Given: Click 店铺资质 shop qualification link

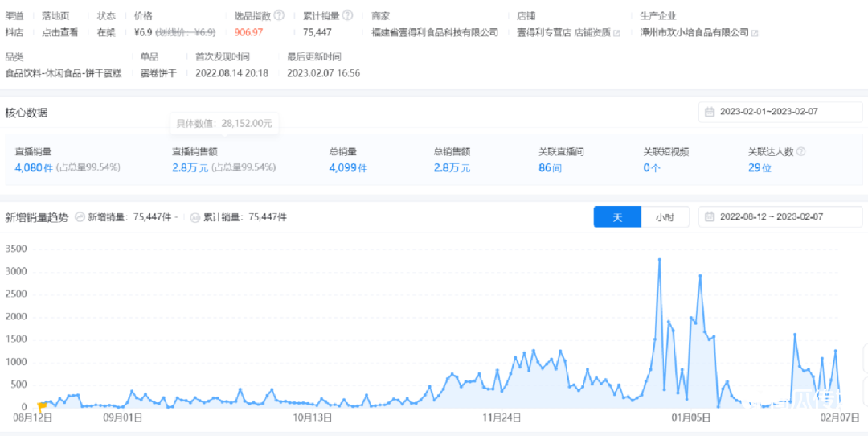Looking at the screenshot, I should [592, 32].
